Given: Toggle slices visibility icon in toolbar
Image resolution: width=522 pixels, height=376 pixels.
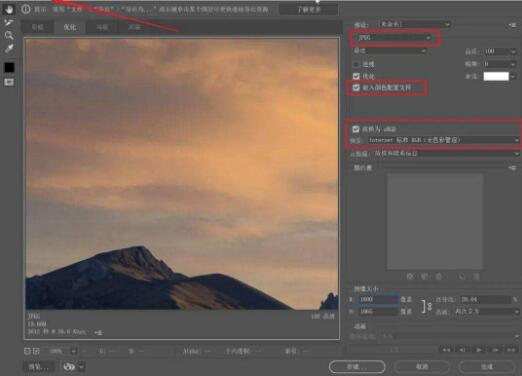Looking at the screenshot, I should point(9,82).
